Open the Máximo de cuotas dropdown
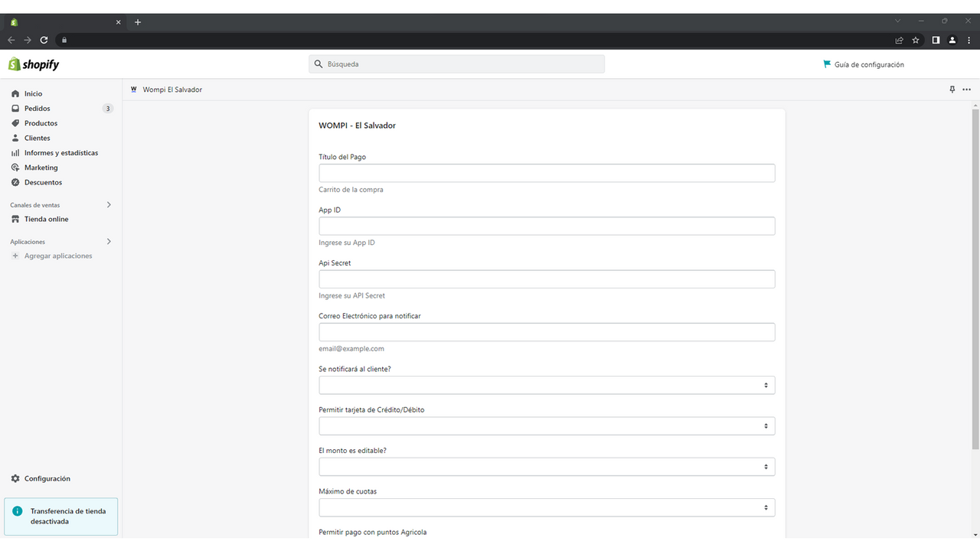Viewport: 980px width, 551px height. (x=547, y=507)
